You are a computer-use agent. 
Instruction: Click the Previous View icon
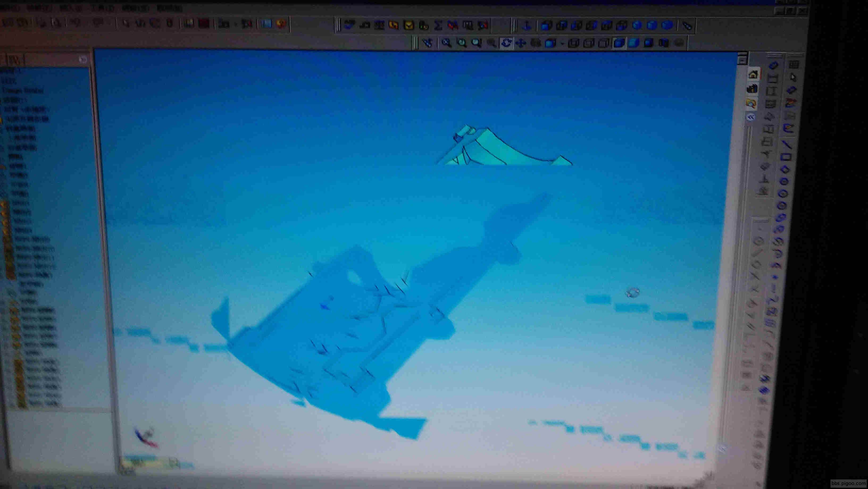pos(428,43)
